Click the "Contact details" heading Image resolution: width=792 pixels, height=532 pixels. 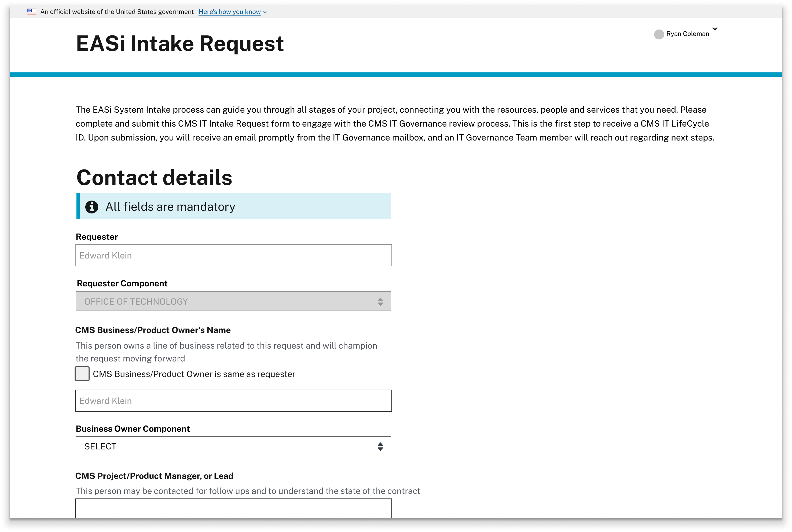[154, 178]
